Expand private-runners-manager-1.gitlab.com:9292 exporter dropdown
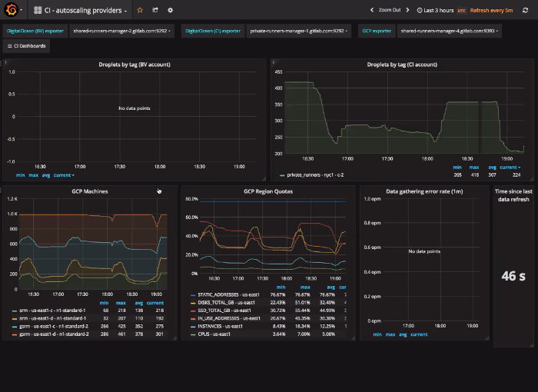The image size is (538, 392). click(x=300, y=31)
